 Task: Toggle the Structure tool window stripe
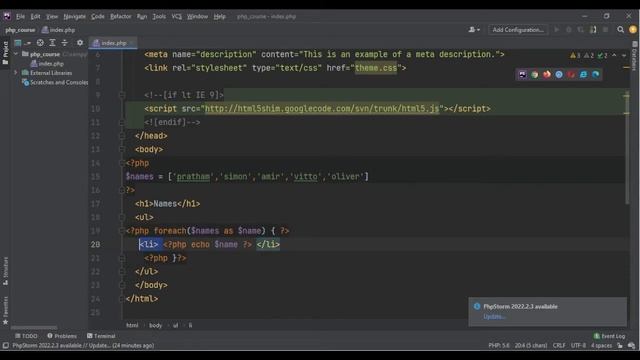5,271
